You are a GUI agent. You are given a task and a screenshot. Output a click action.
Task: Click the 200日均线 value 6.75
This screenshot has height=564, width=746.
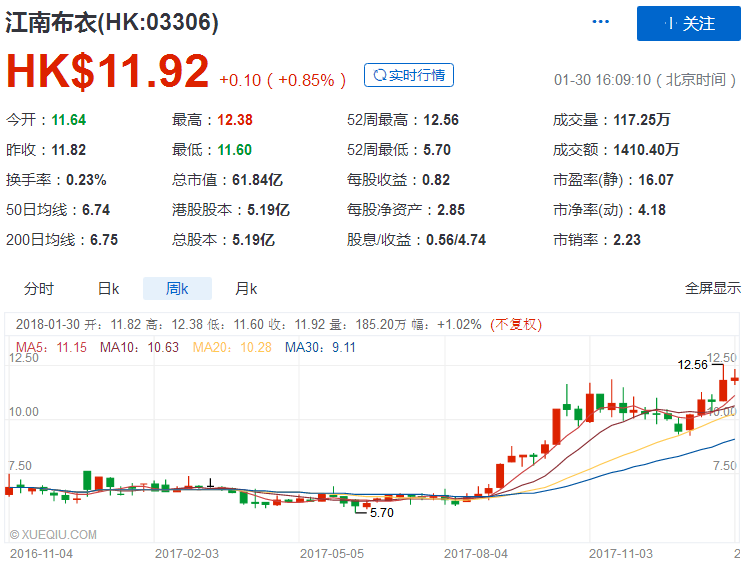click(104, 240)
